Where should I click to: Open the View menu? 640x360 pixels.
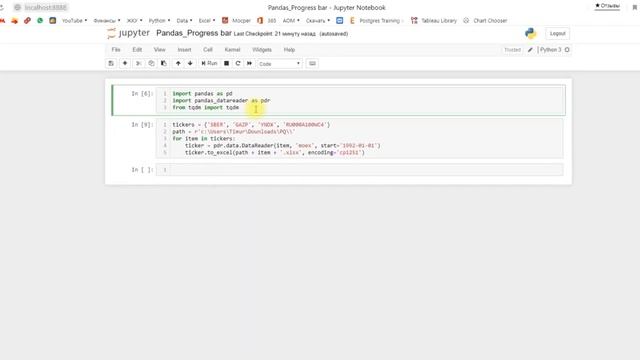coord(160,50)
